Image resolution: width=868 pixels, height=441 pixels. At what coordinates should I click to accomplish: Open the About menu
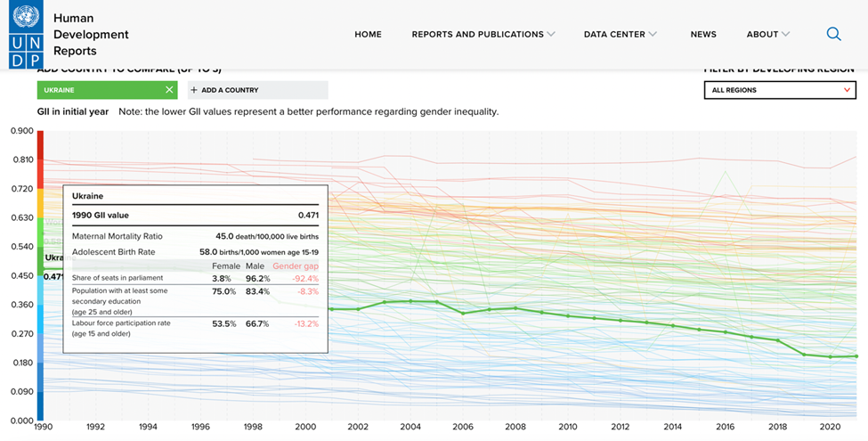point(762,35)
